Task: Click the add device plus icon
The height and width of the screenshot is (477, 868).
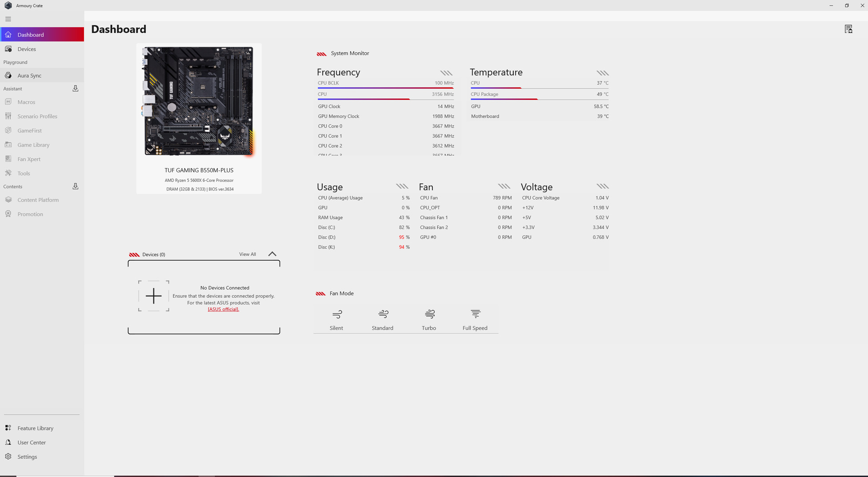Action: click(154, 296)
